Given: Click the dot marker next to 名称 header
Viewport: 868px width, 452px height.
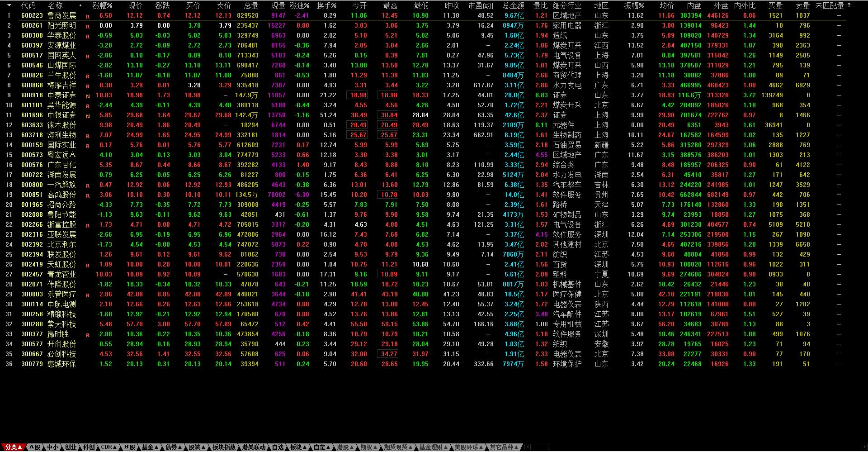Looking at the screenshot, I should pyautogui.click(x=80, y=6).
